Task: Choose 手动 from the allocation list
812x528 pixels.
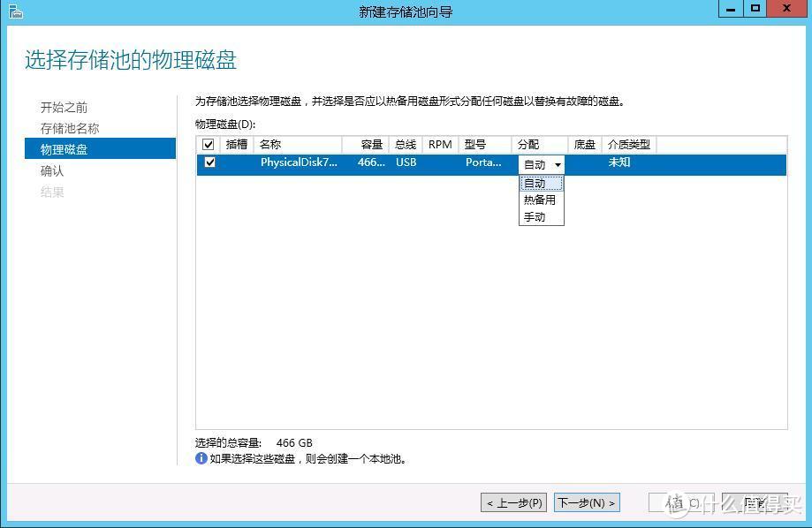Action: [x=541, y=217]
